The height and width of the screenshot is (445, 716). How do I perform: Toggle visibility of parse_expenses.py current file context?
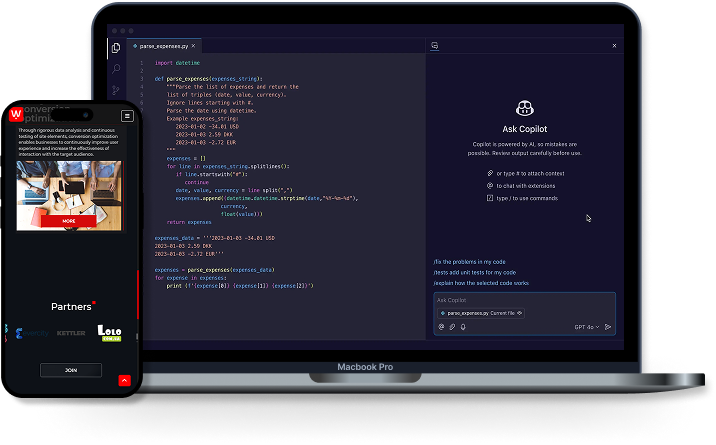[520, 313]
